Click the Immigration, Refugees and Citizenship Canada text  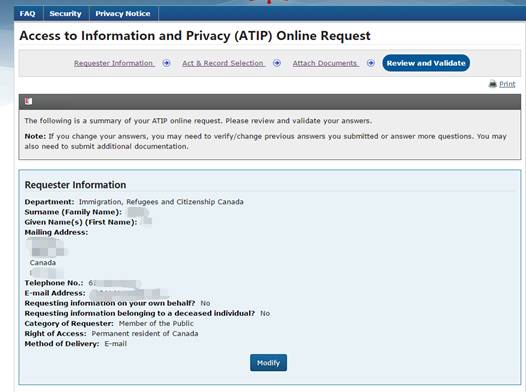(161, 202)
